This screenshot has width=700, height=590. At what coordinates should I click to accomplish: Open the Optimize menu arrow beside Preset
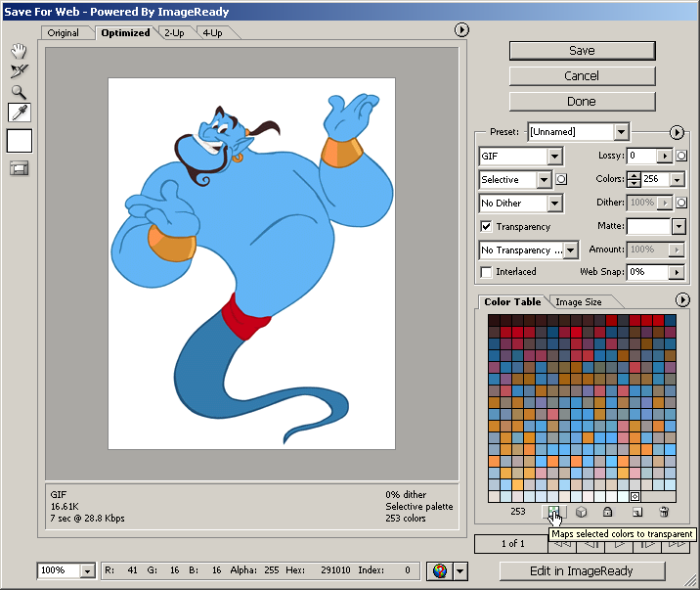pos(677,132)
